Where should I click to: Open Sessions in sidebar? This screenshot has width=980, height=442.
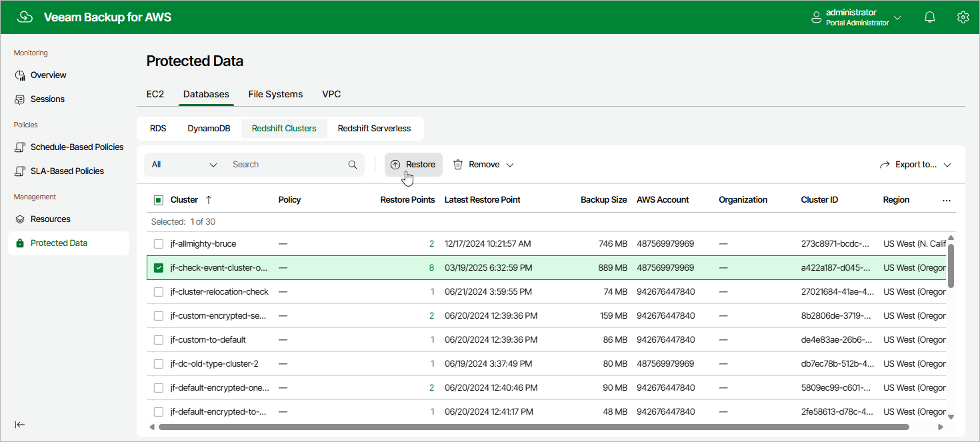pos(47,99)
